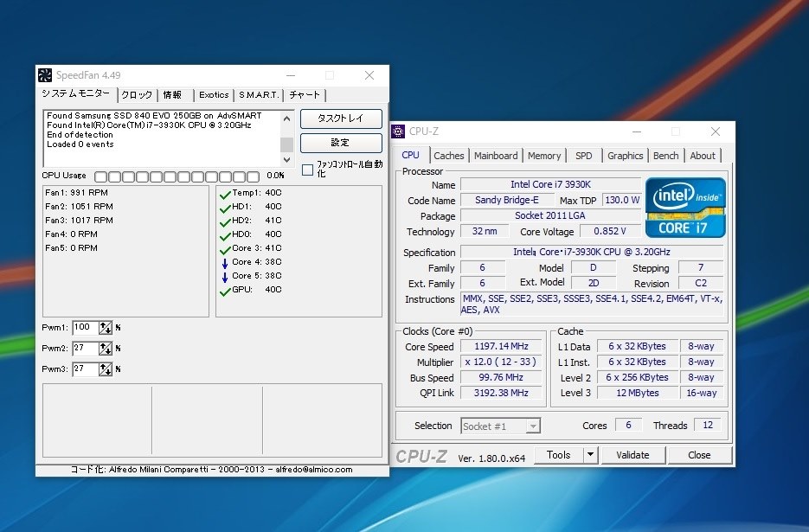Click the green check icon beside Core 3
The image size is (809, 532).
click(x=225, y=251)
